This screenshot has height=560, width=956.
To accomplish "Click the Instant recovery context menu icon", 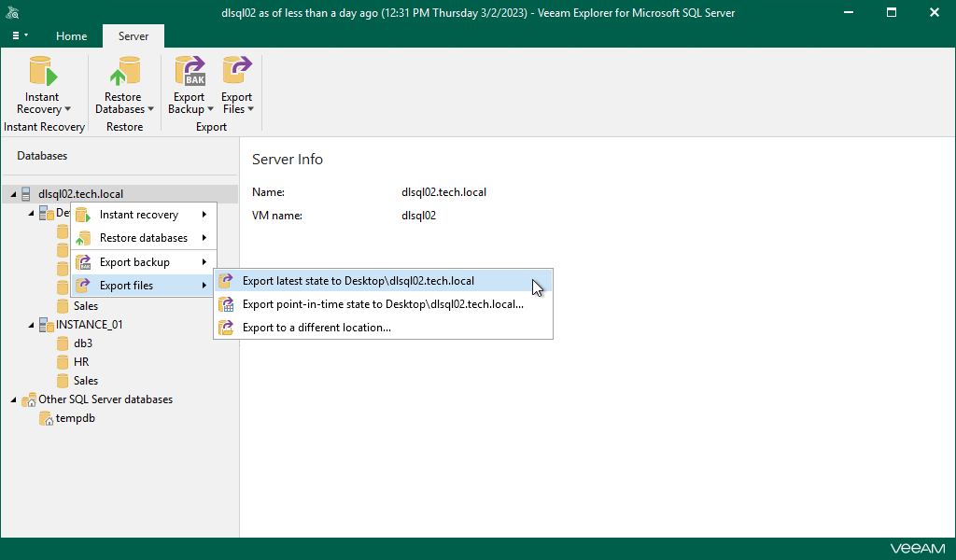I will click(83, 215).
